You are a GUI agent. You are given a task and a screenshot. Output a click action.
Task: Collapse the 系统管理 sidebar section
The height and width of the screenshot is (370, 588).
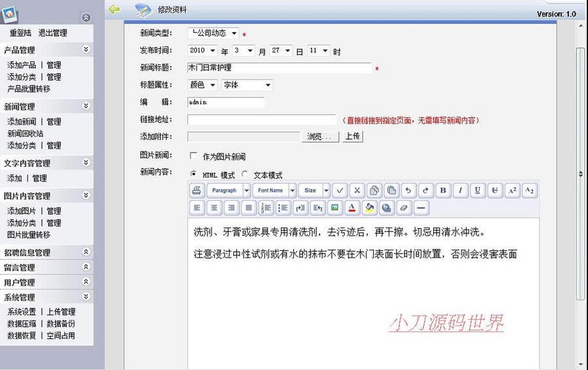click(86, 296)
